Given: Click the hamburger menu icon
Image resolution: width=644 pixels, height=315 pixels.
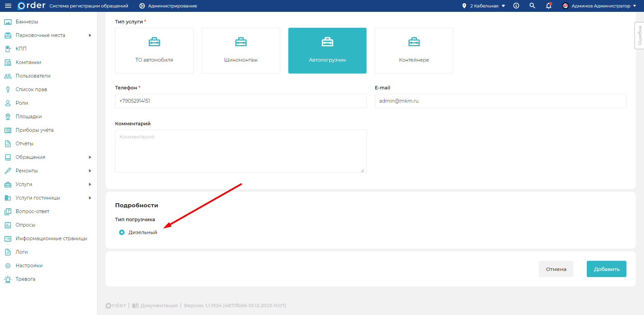Looking at the screenshot, I should 8,6.
